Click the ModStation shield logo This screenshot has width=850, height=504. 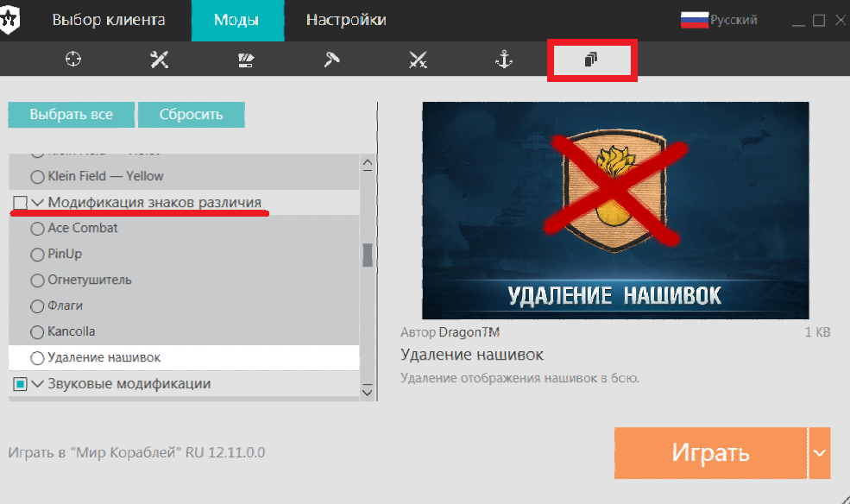[9, 20]
